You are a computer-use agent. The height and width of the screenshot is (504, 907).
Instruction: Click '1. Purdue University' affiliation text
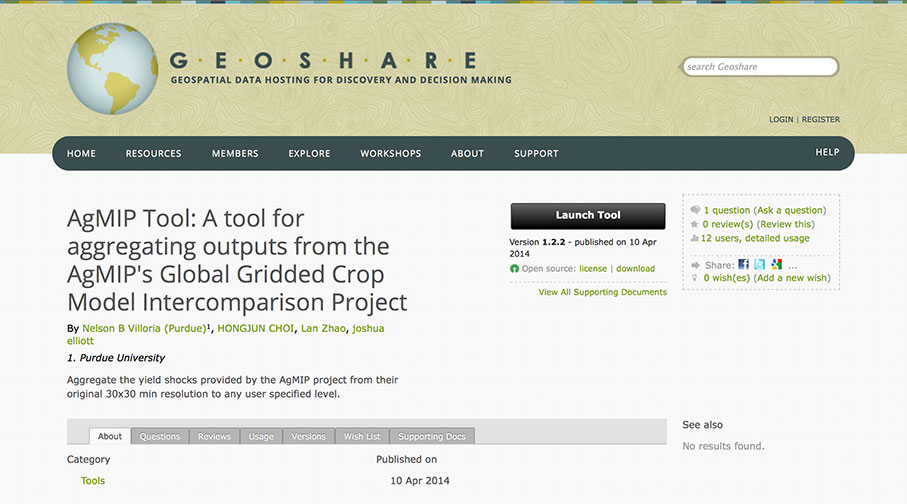pyautogui.click(x=116, y=358)
